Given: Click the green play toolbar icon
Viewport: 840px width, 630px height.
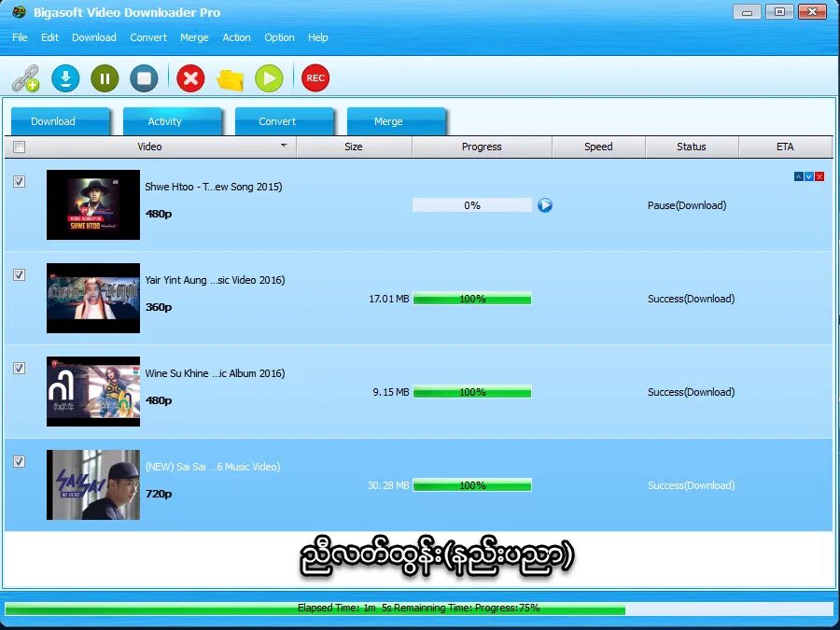Looking at the screenshot, I should tap(269, 78).
